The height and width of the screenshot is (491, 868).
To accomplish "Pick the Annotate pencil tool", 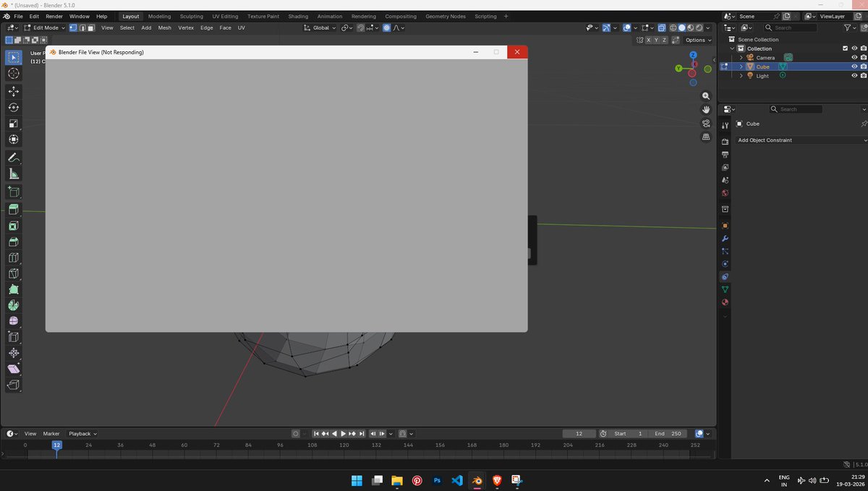I will [14, 157].
